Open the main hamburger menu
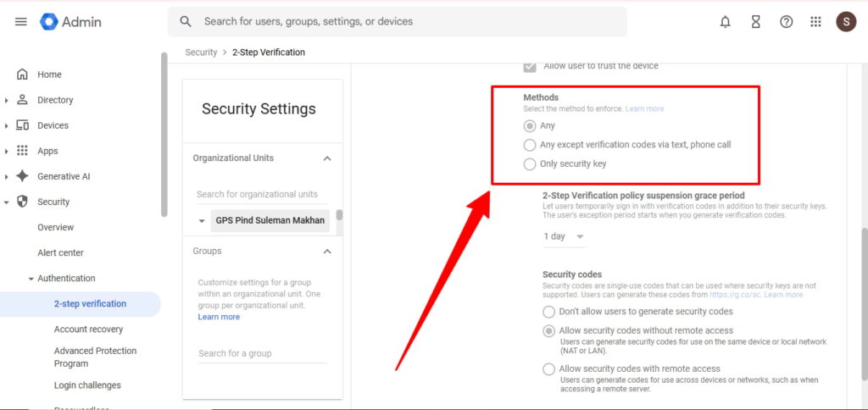Image resolution: width=868 pixels, height=410 pixels. click(21, 22)
